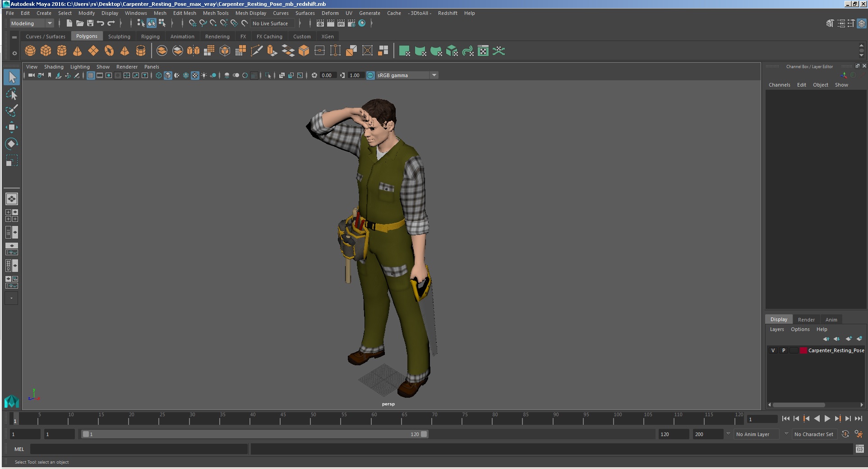Open the Redshift menu
Viewport: 868px width, 469px height.
(448, 13)
